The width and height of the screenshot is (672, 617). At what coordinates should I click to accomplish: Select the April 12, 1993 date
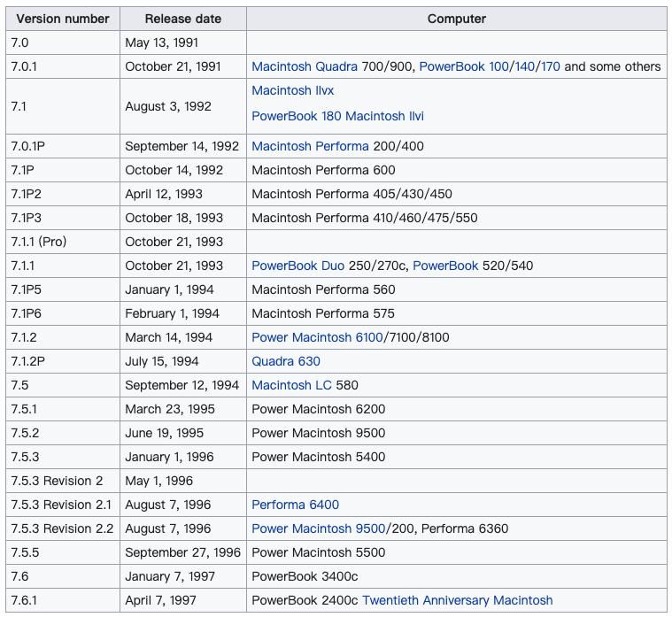(x=183, y=194)
